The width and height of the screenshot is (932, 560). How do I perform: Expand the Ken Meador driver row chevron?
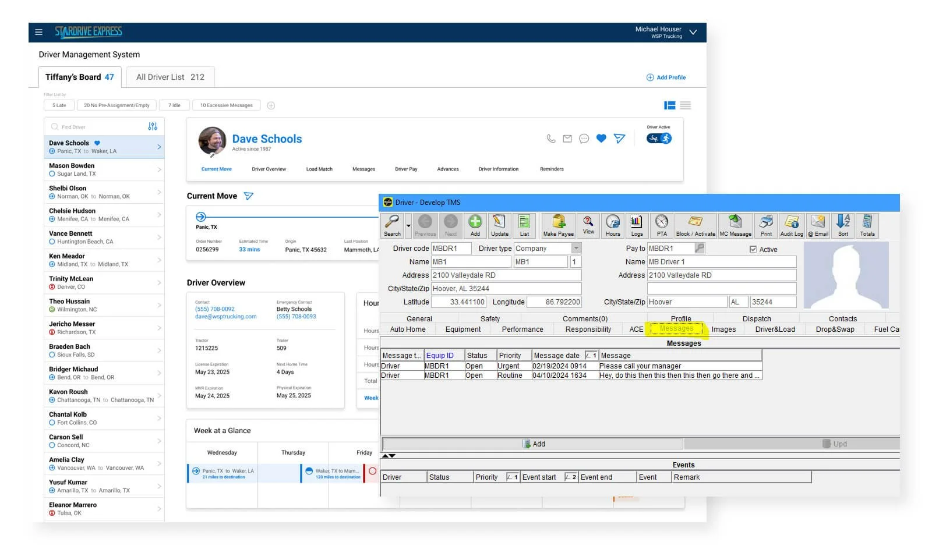[159, 260]
